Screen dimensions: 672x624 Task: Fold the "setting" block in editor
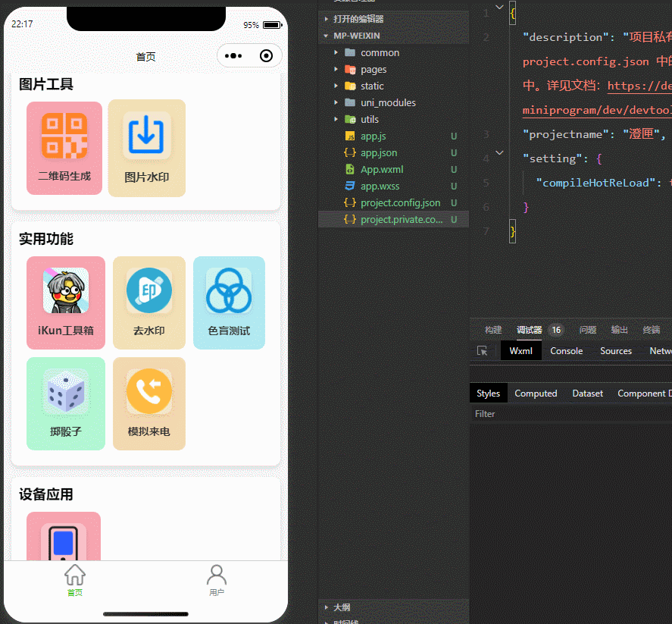(499, 152)
